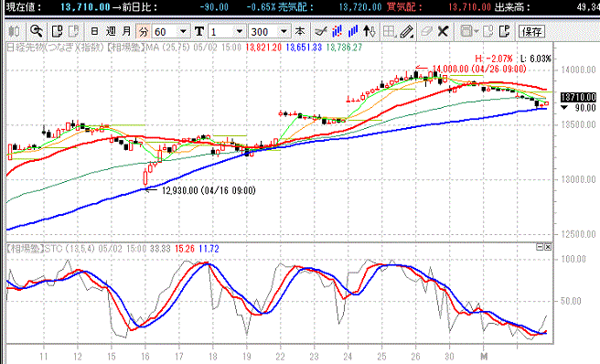The height and width of the screenshot is (364, 600).
Task: Click the 本 label button in toolbar
Action: 300,31
